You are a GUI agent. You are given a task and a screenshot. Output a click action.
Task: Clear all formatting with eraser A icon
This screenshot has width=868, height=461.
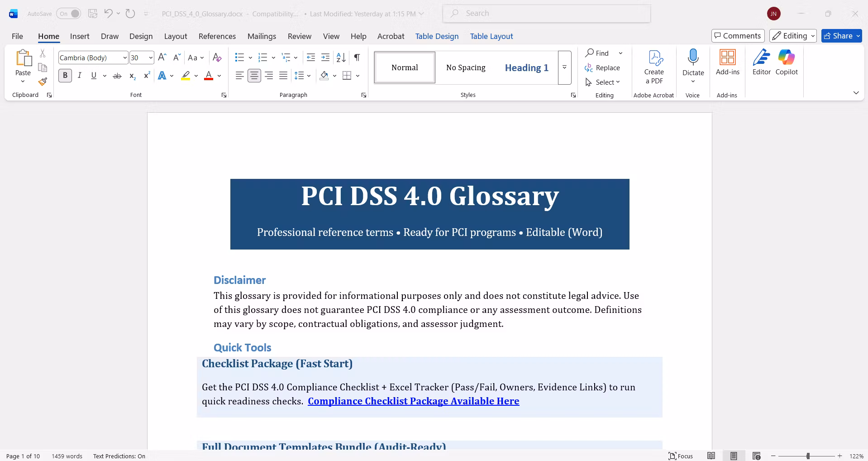(x=217, y=58)
